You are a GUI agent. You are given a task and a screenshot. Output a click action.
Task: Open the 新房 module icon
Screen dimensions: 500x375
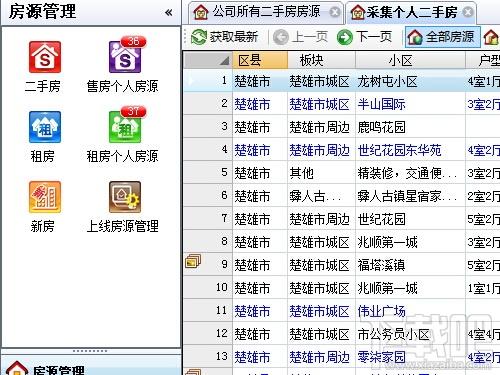coord(44,197)
